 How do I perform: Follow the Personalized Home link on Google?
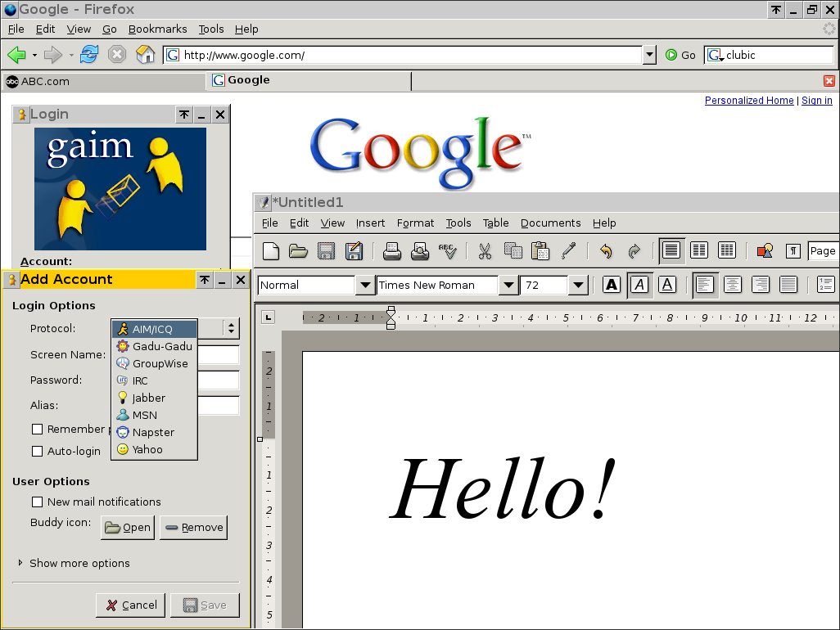click(x=749, y=100)
